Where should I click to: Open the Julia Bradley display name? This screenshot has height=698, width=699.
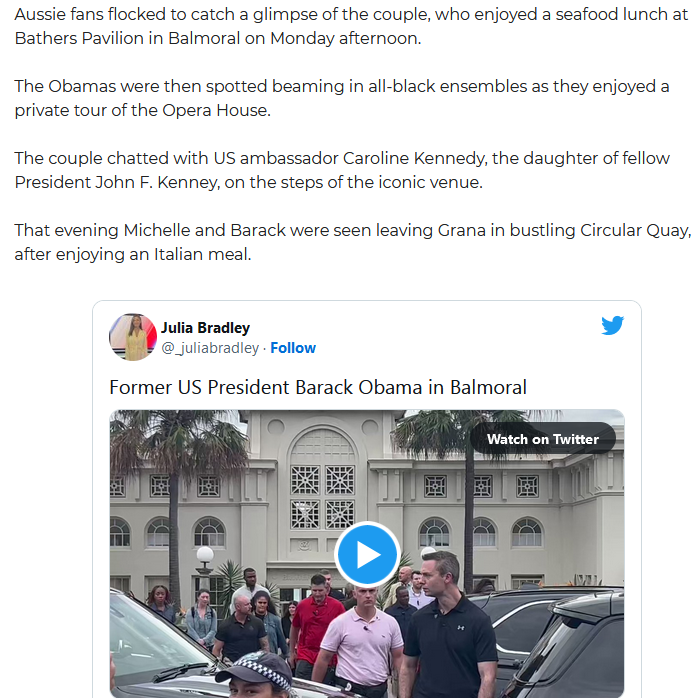click(x=206, y=328)
